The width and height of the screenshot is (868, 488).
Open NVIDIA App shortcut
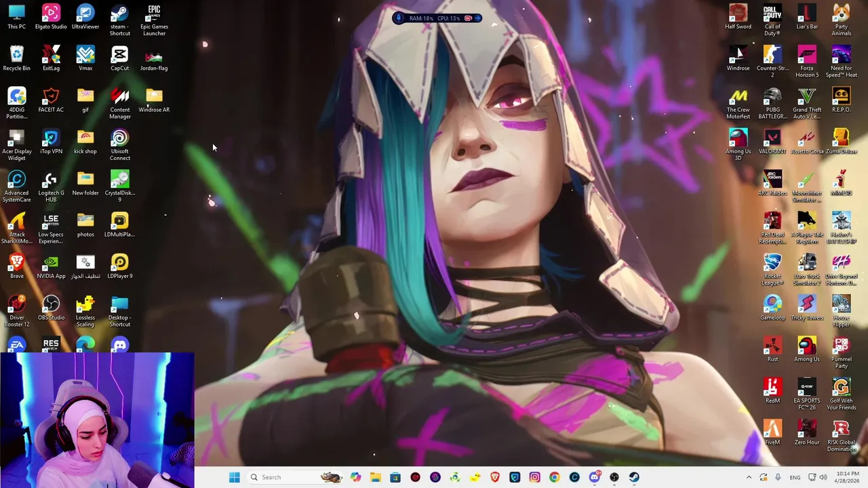point(51,266)
